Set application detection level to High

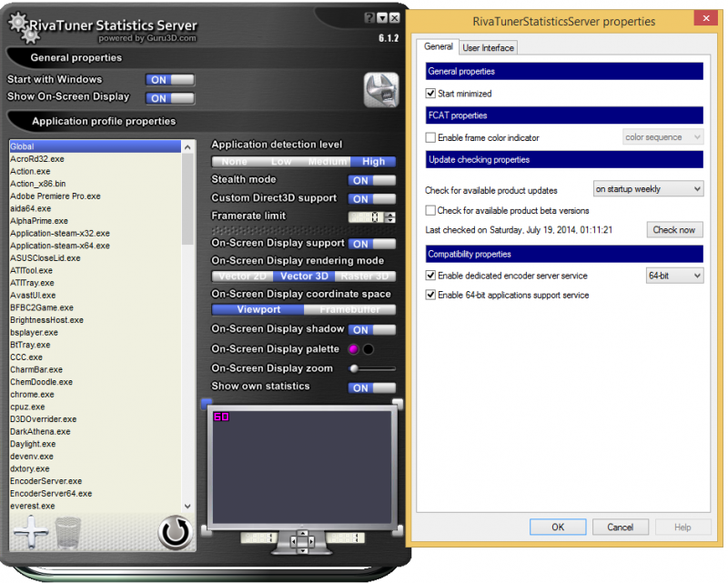click(373, 162)
